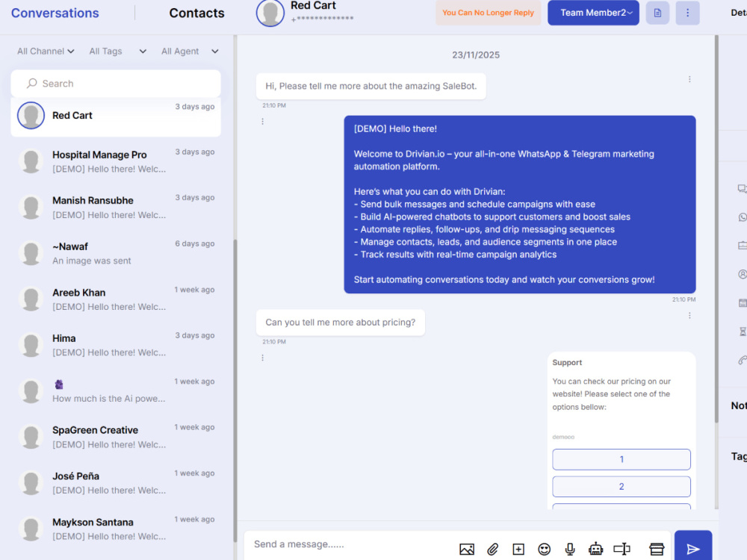Click the 23/11/2025 date label
This screenshot has width=747, height=560.
pyautogui.click(x=475, y=55)
